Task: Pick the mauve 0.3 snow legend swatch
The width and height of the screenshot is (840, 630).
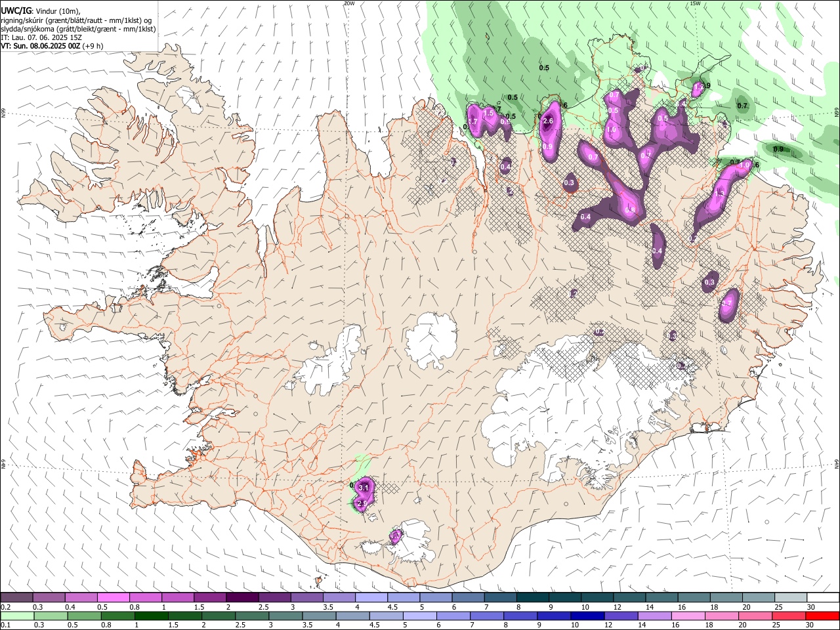Action: 49,598
